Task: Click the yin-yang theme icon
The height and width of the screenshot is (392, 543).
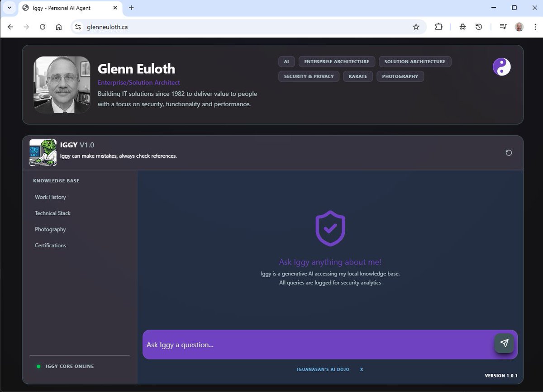Action: (x=501, y=67)
